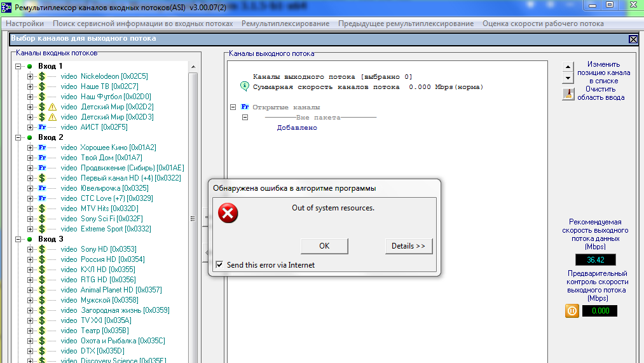Click green status dot of Вход 3
The width and height of the screenshot is (644, 363).
[30, 240]
